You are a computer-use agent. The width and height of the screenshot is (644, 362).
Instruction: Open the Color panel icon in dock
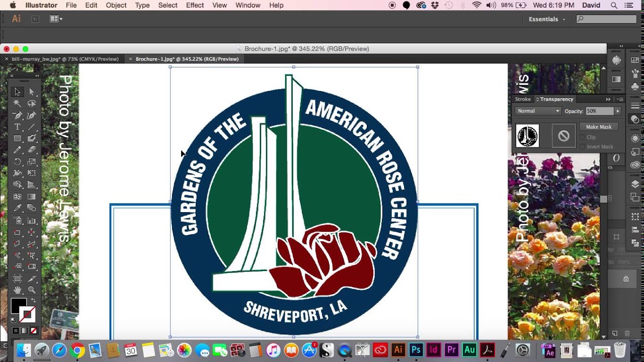pyautogui.click(x=616, y=60)
